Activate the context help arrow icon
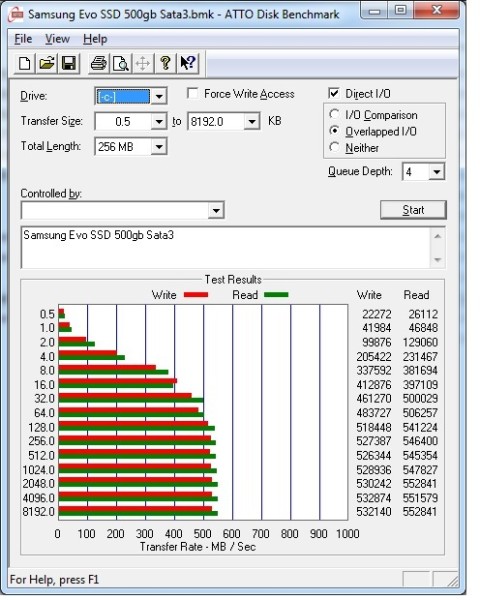Screen dimensions: 480x600 188,63
